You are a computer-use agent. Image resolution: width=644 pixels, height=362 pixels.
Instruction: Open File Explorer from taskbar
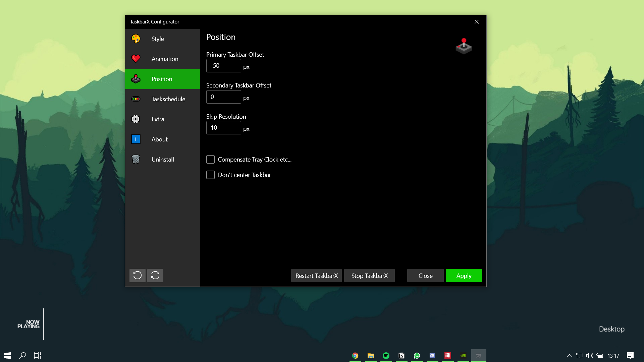pyautogui.click(x=371, y=356)
